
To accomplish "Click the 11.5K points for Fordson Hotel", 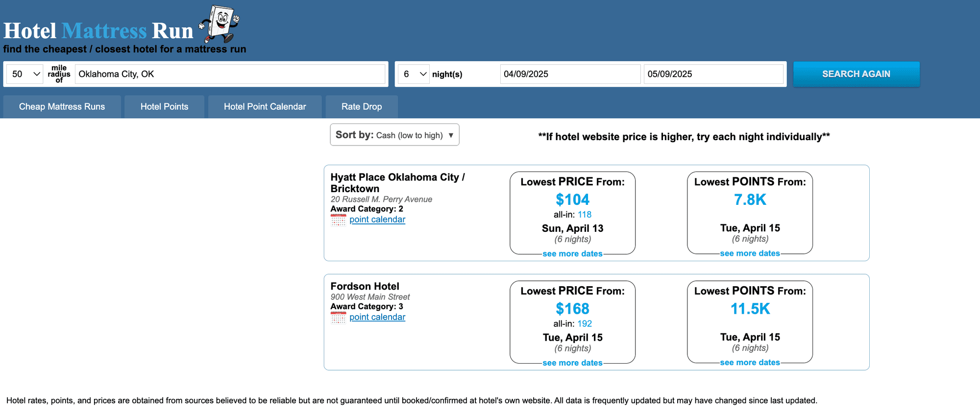I will pos(750,309).
